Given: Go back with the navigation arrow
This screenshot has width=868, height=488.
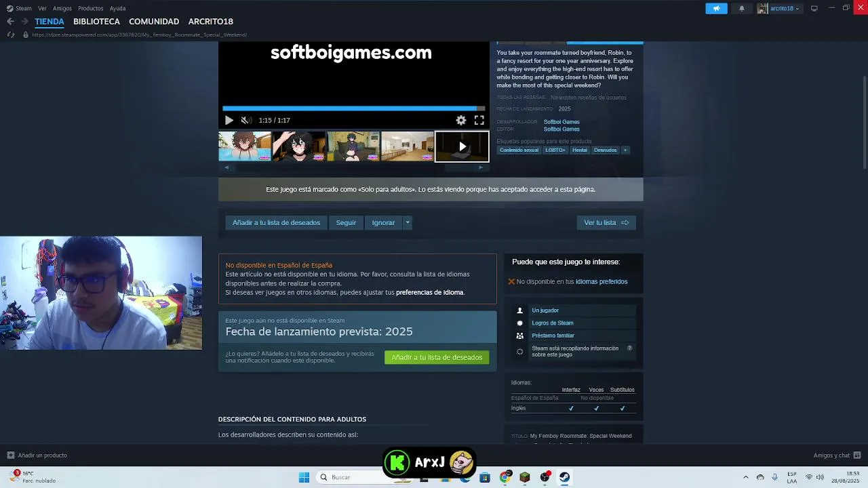Looking at the screenshot, I should pyautogui.click(x=10, y=22).
